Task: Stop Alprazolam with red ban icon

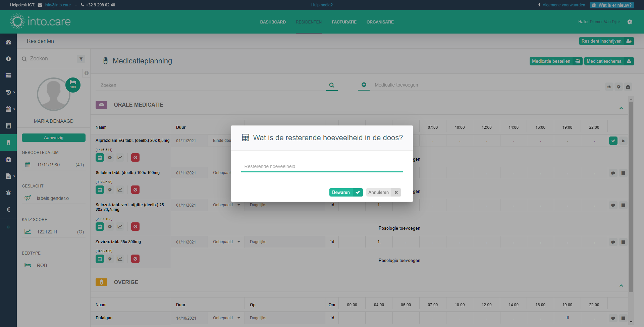Action: 135,158
